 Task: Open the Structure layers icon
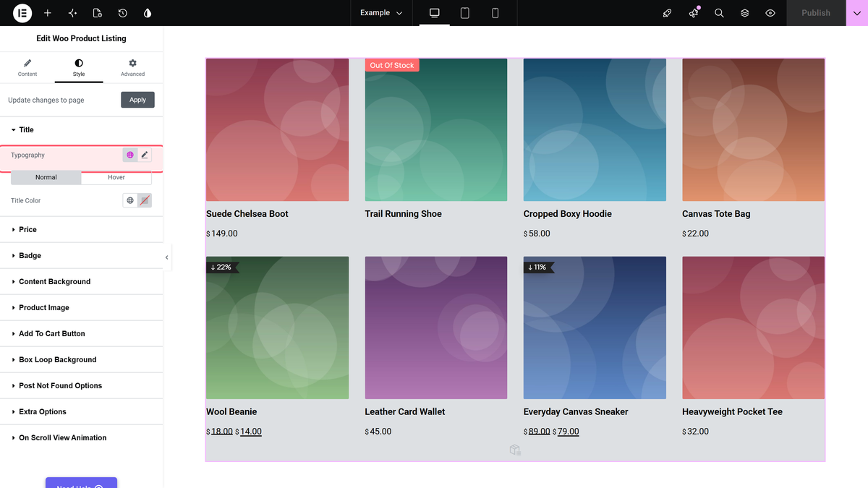[x=745, y=13]
